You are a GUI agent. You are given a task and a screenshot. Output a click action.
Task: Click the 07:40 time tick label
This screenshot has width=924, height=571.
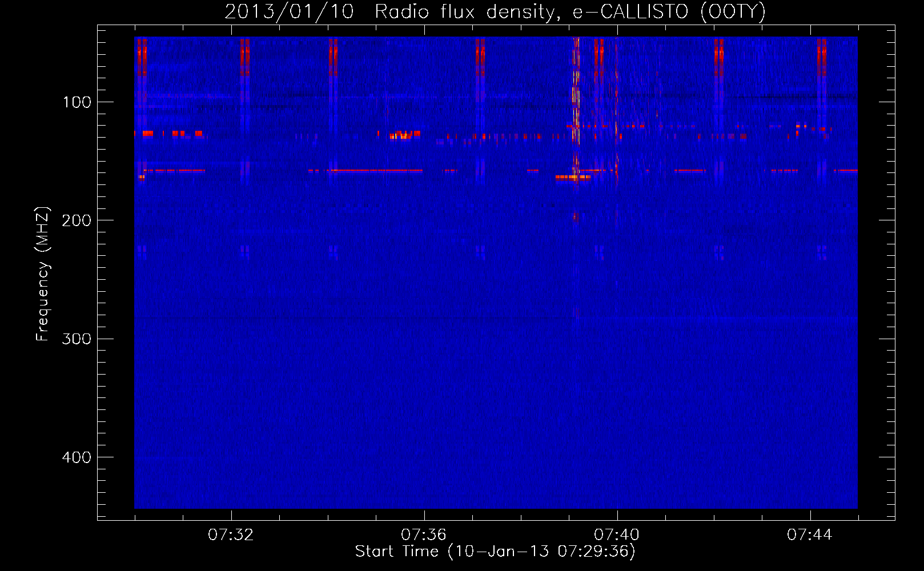(x=617, y=535)
